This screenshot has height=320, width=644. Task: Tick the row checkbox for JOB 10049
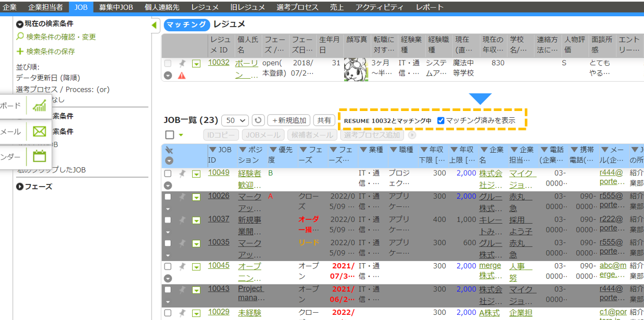coord(168,173)
